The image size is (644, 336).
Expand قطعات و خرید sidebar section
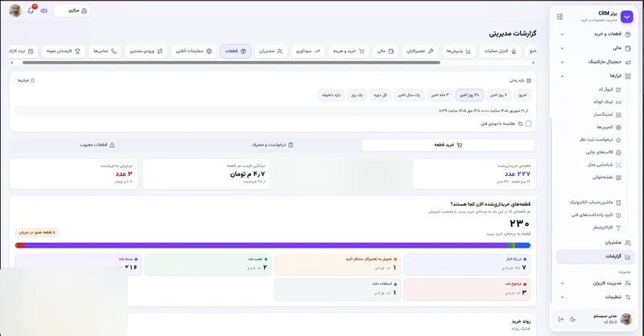click(x=595, y=34)
